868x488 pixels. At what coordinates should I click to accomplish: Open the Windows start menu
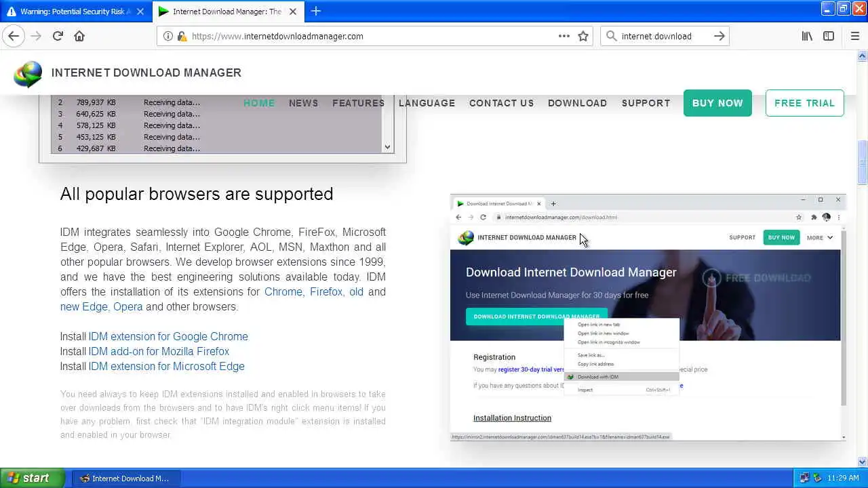tap(33, 478)
